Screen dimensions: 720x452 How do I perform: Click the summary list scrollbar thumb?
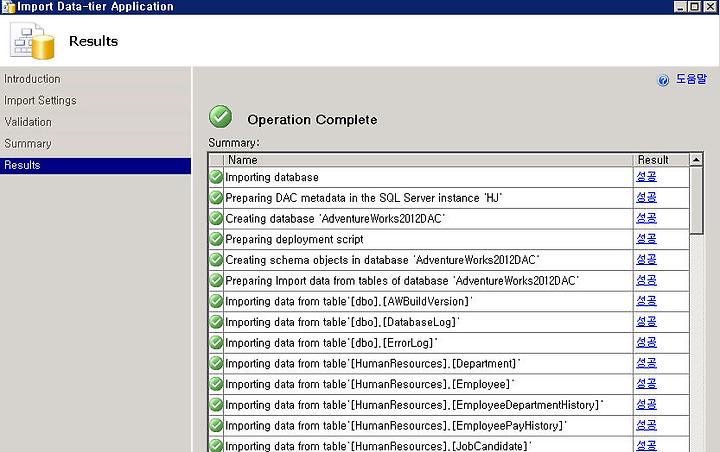[x=696, y=201]
